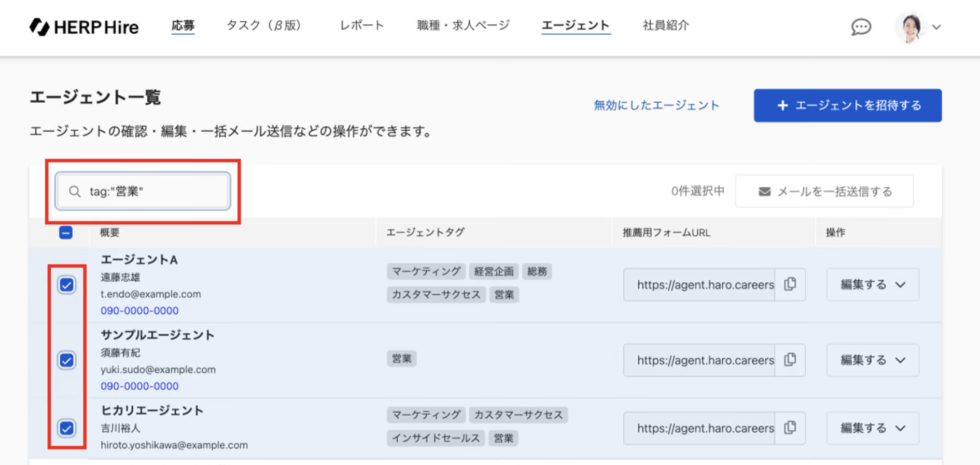Click エージェントを招待する button
Image resolution: width=980 pixels, height=465 pixels.
click(x=847, y=105)
